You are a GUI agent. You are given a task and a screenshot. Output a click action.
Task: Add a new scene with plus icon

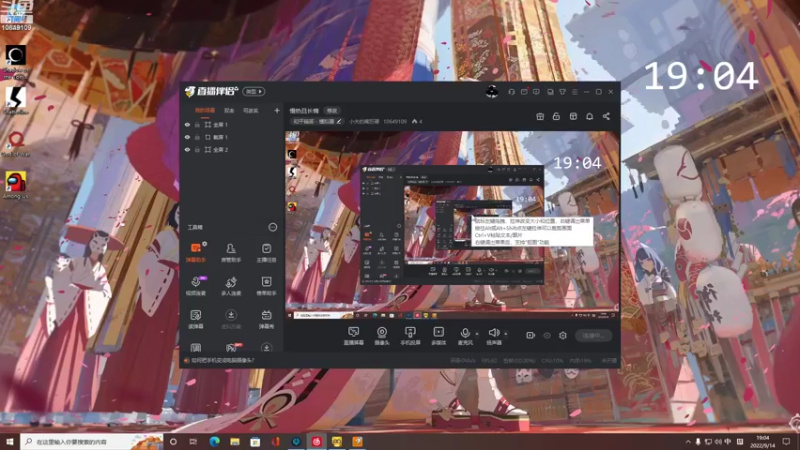pyautogui.click(x=277, y=110)
